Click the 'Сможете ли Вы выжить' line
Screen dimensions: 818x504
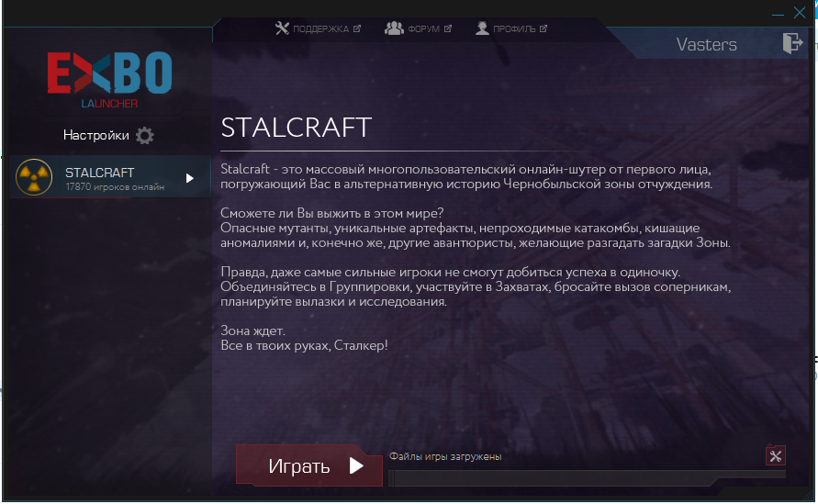click(331, 213)
